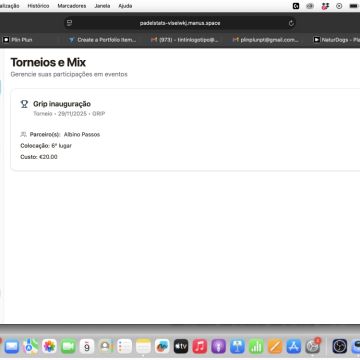Open Maps from the dock

point(31,346)
